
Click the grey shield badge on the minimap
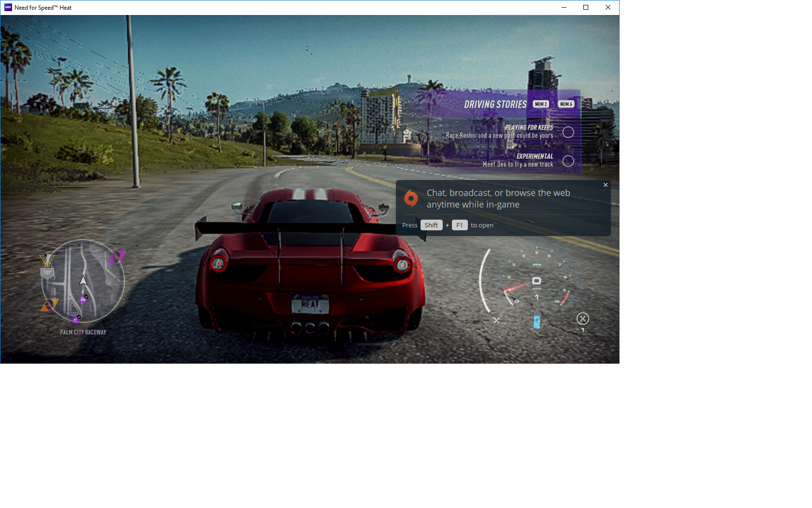[47, 273]
